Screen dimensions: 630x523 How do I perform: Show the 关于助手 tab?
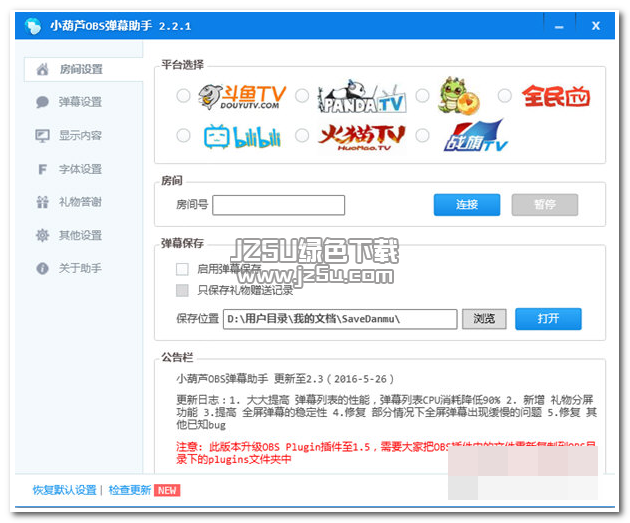coord(80,268)
